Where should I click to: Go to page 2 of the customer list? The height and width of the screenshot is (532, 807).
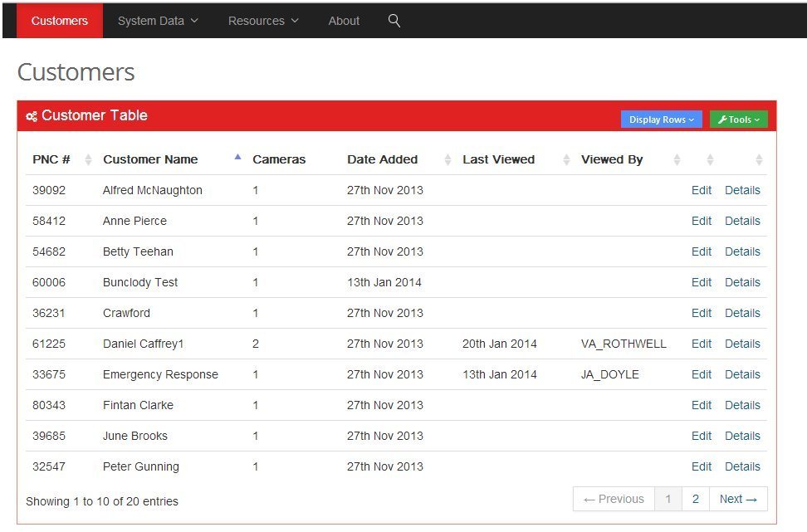(696, 499)
